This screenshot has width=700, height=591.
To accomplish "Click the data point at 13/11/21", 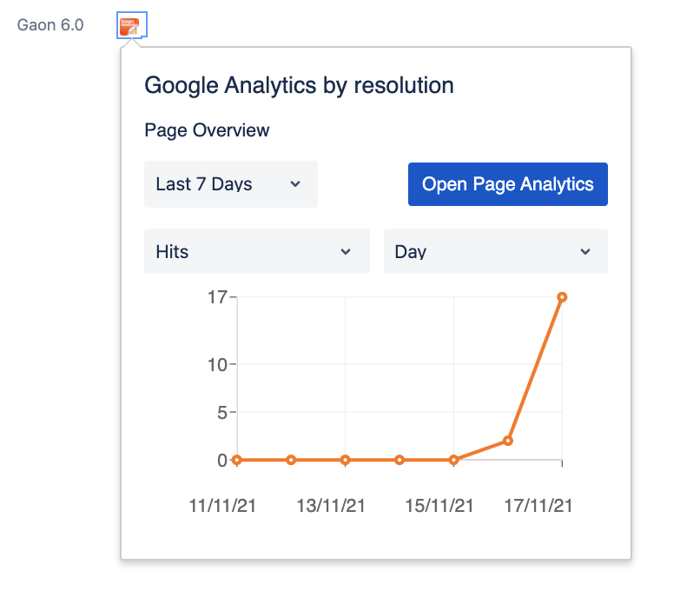I will click(345, 460).
